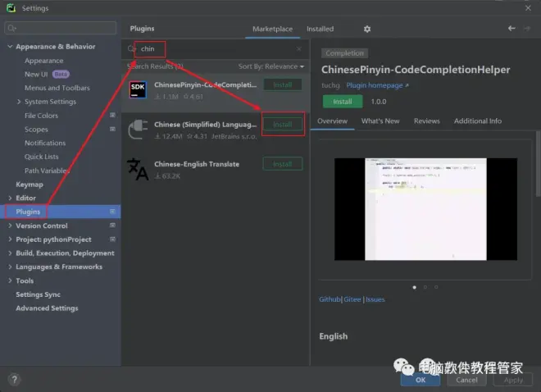Click the project-level marker icon beside Version Control
The image size is (541, 392).
tap(112, 225)
